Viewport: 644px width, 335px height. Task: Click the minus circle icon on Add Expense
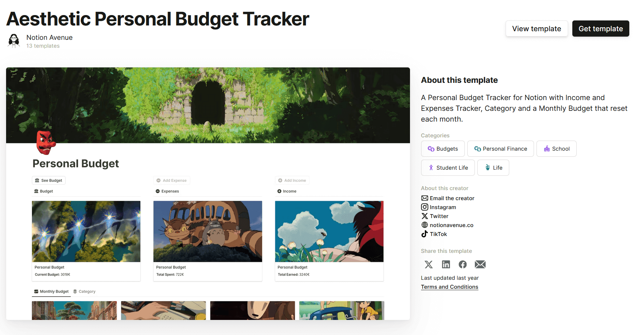click(x=158, y=180)
